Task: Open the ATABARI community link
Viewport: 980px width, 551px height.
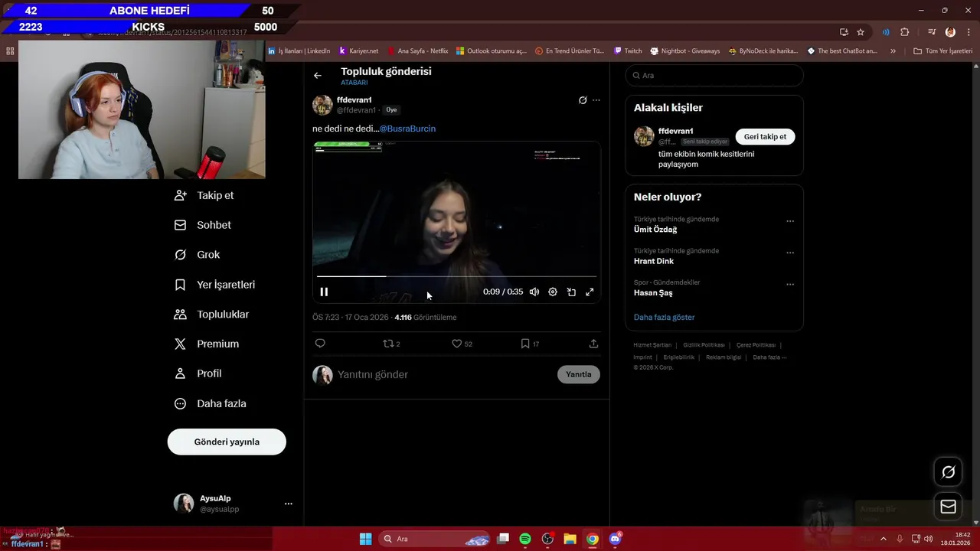Action: (x=354, y=83)
